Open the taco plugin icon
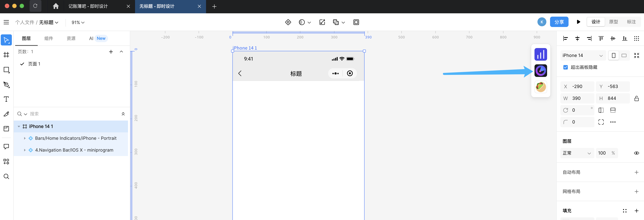This screenshot has width=644, height=220. point(540,87)
